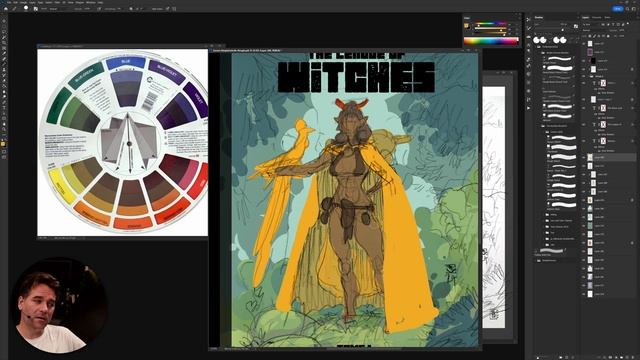Open the layer Opacity dropdown in Layers panel
This screenshot has width=640, height=360.
[622, 30]
